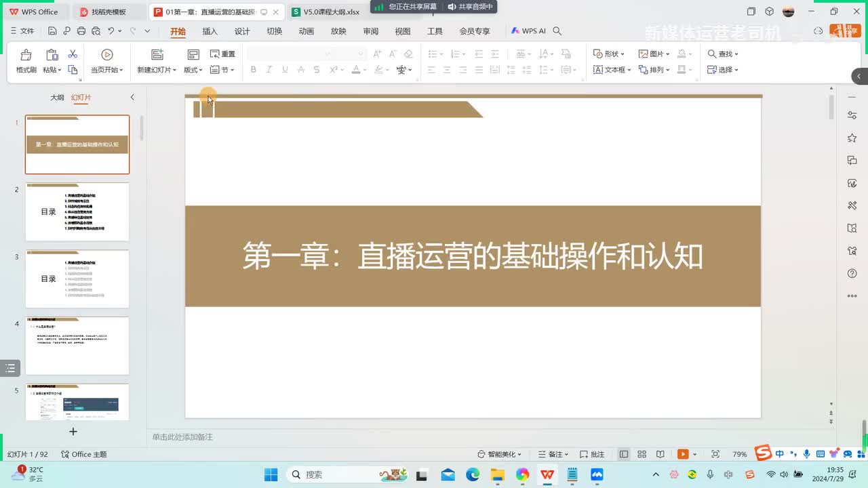
Task: Open Microsoft Edge from taskbar
Action: tap(473, 474)
